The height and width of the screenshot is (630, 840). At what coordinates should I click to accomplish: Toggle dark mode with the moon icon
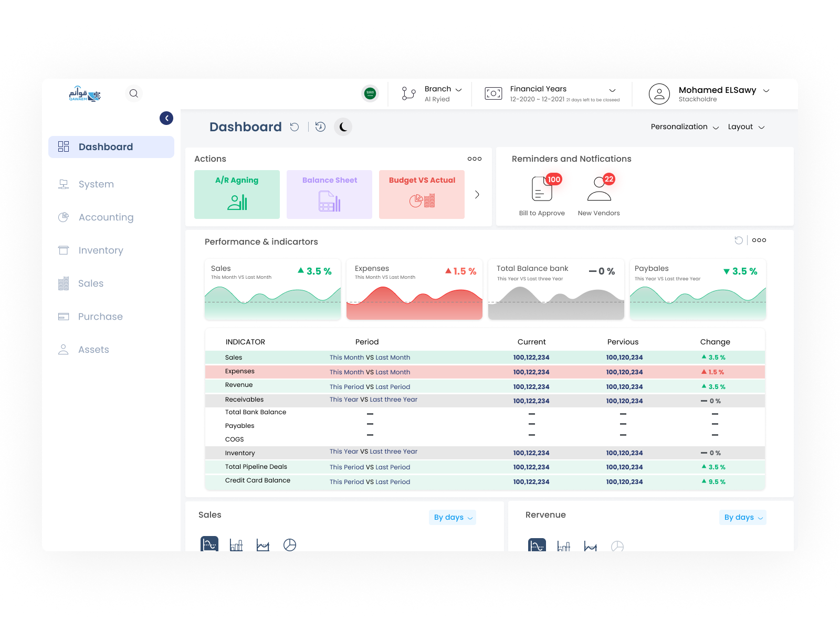343,127
